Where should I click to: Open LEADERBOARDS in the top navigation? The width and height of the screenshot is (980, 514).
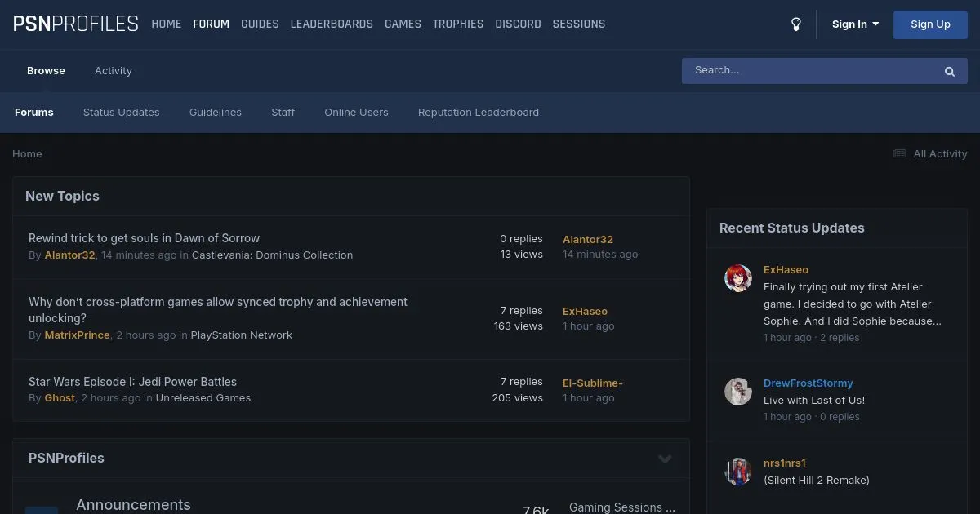(x=332, y=24)
